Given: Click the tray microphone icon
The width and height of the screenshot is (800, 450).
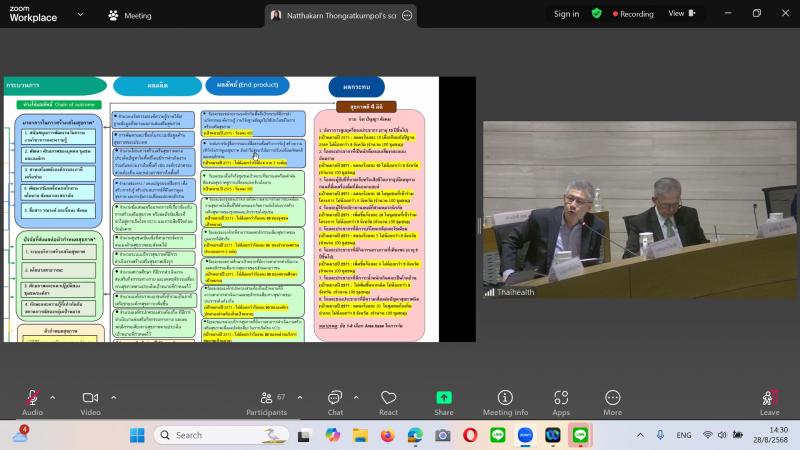Looking at the screenshot, I should (x=660, y=435).
